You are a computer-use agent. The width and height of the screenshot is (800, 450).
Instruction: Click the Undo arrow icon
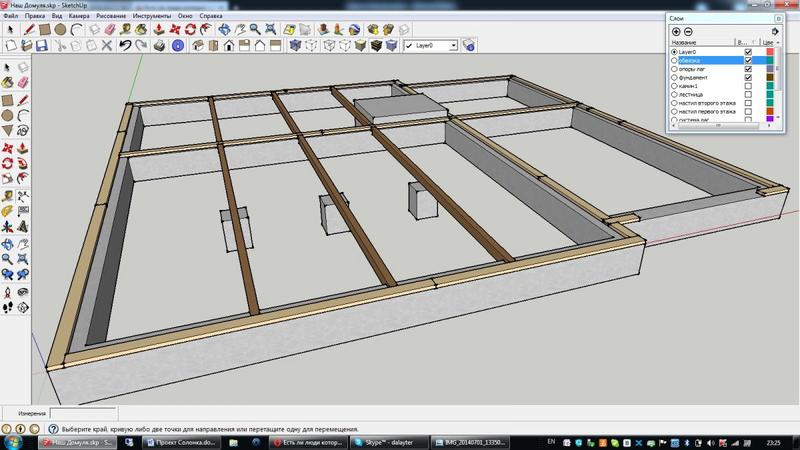pyautogui.click(x=125, y=45)
